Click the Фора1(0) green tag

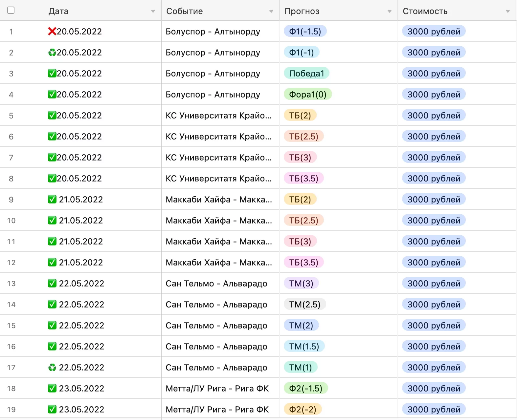[x=307, y=94]
